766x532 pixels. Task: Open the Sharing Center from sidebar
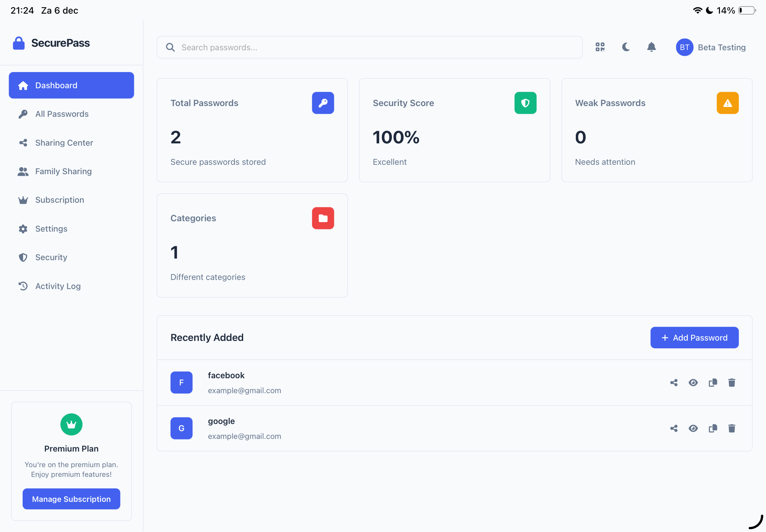64,143
